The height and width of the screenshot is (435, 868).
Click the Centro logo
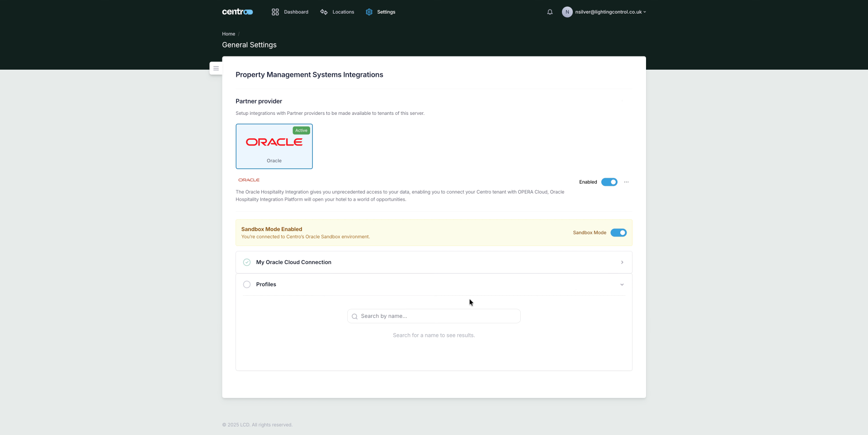pos(237,12)
